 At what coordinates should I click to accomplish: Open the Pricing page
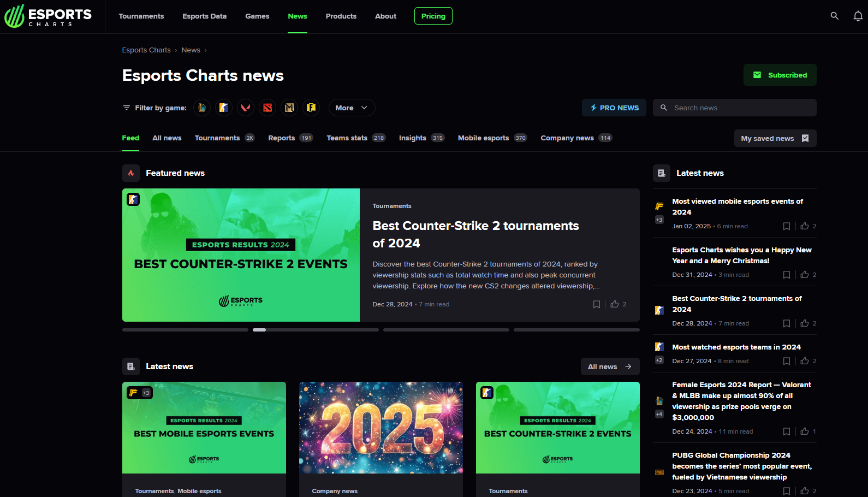(x=433, y=16)
